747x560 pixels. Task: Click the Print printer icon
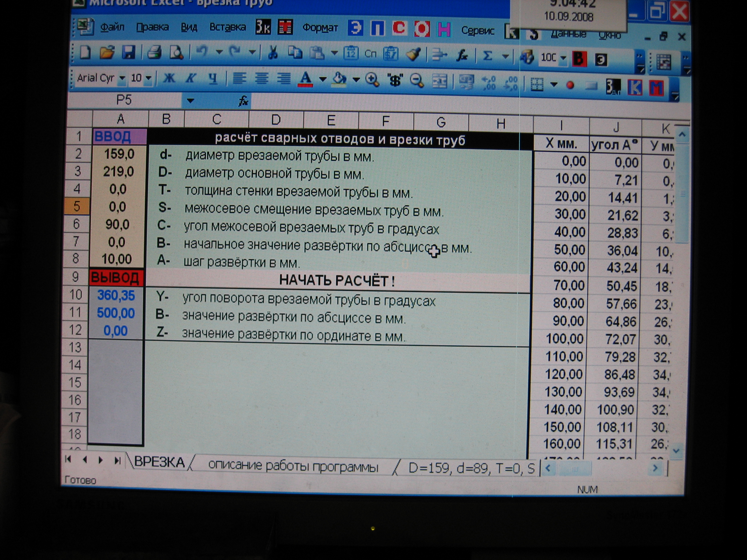click(154, 52)
